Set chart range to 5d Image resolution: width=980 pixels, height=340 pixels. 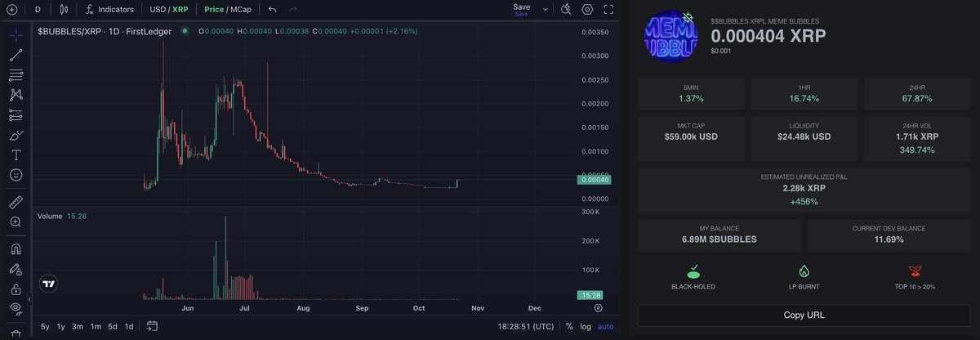tap(113, 327)
